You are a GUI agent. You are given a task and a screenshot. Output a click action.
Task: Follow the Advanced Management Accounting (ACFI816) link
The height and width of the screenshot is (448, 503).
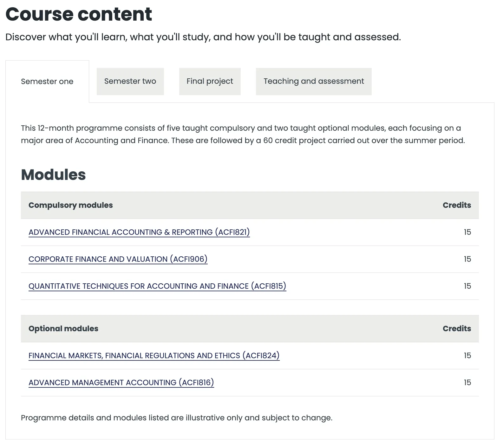[x=121, y=383]
